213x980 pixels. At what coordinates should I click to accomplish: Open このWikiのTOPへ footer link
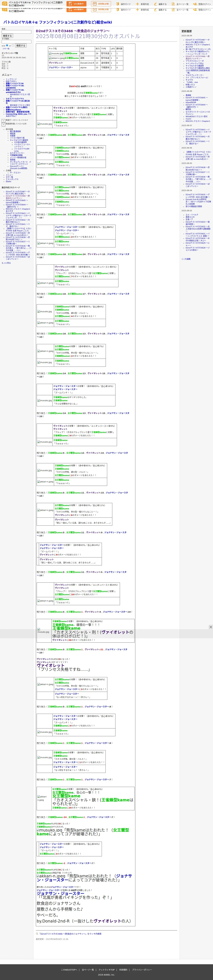pyautogui.click(x=69, y=970)
